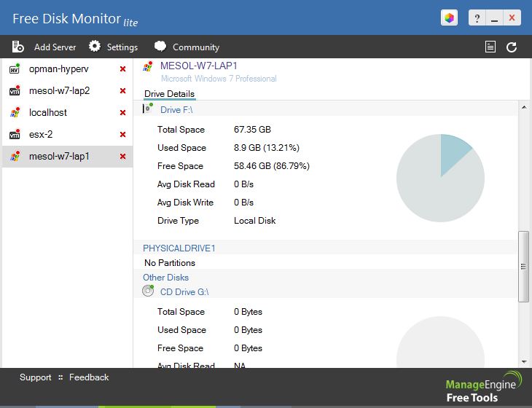Click the scrollbar up arrow
This screenshot has height=408, width=532.
coord(524,108)
